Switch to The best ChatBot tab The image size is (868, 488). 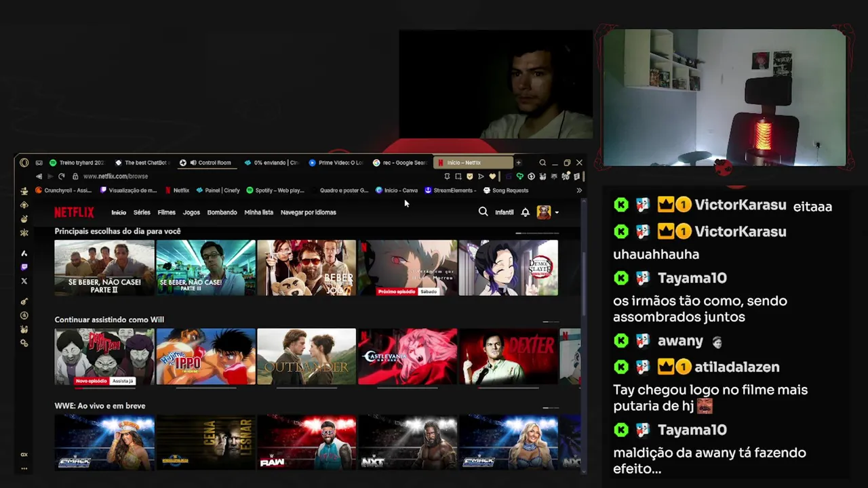(142, 163)
